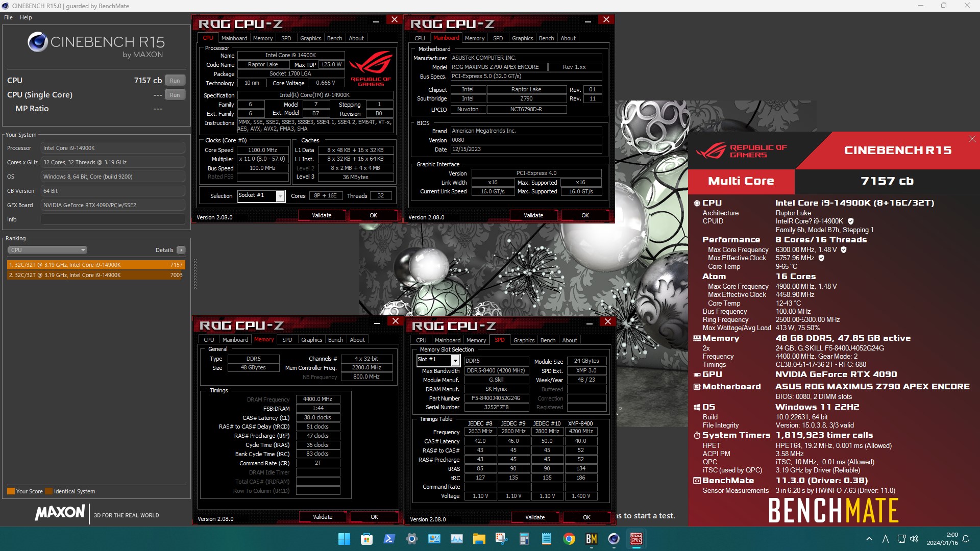Open the File menu in Cinebench
This screenshot has height=551, width=980.
[8, 17]
